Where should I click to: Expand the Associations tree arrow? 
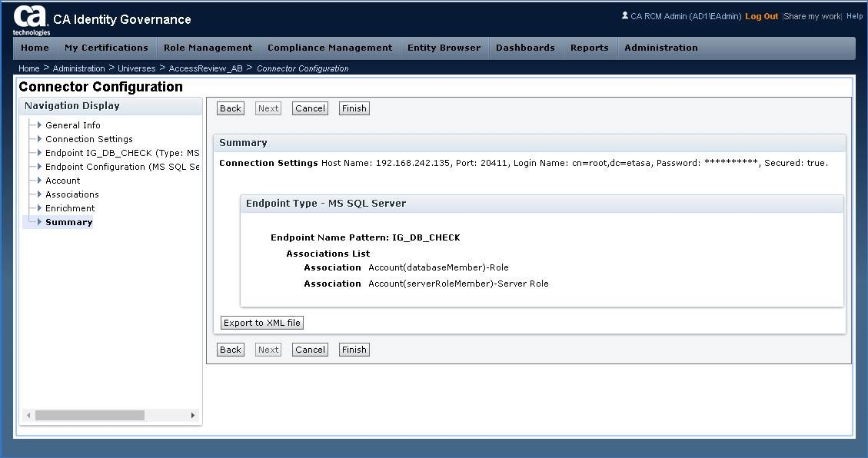[39, 194]
